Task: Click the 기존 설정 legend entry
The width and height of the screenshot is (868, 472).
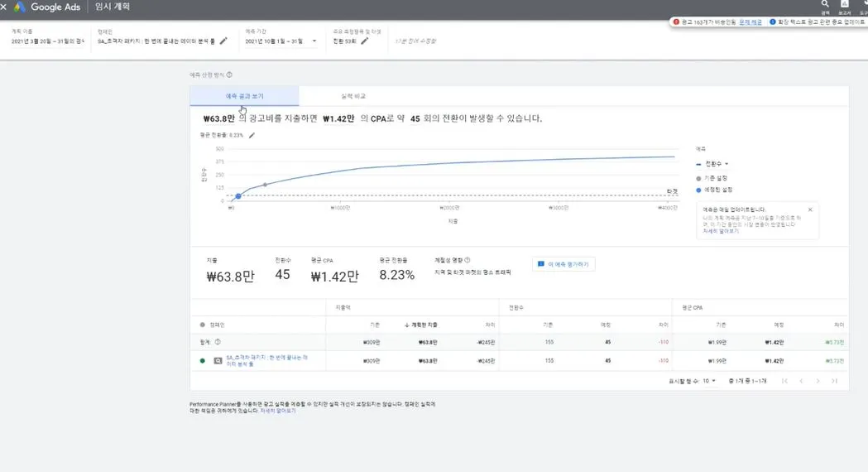Action: (x=712, y=178)
